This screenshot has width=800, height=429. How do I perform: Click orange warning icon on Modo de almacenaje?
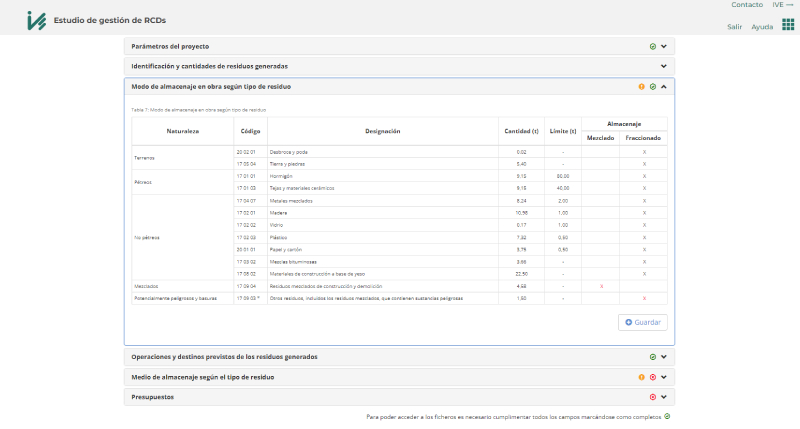coord(641,87)
